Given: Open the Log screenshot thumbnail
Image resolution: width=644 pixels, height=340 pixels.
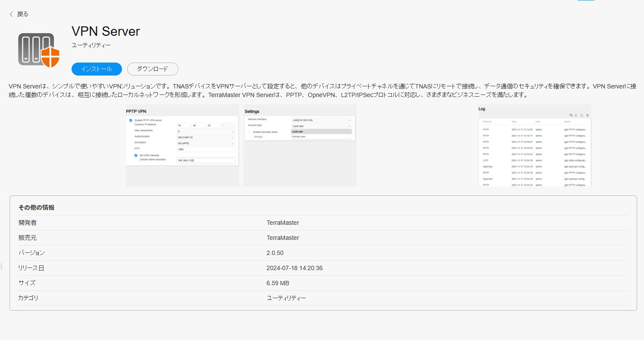Looking at the screenshot, I should (x=535, y=145).
